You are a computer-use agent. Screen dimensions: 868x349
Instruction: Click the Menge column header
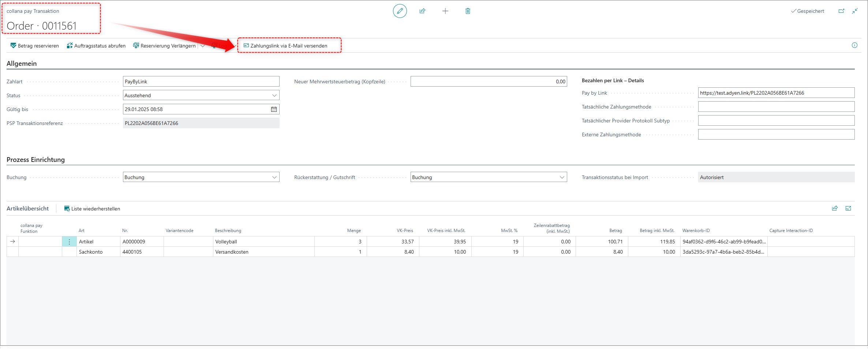pos(354,231)
